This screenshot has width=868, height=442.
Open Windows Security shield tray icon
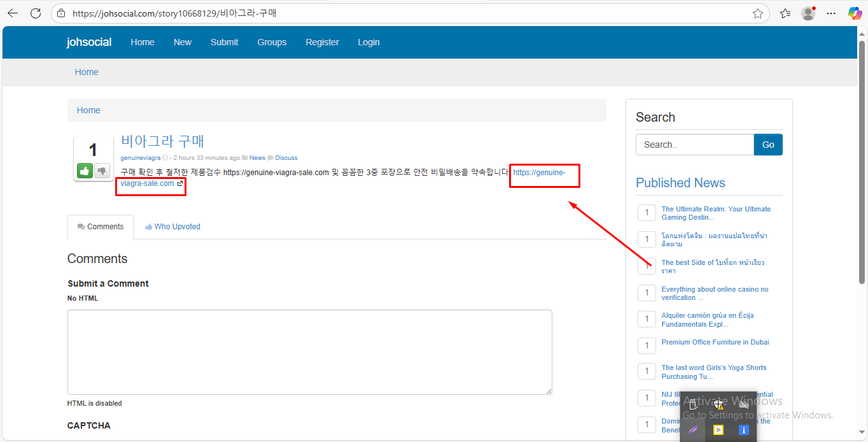718,404
